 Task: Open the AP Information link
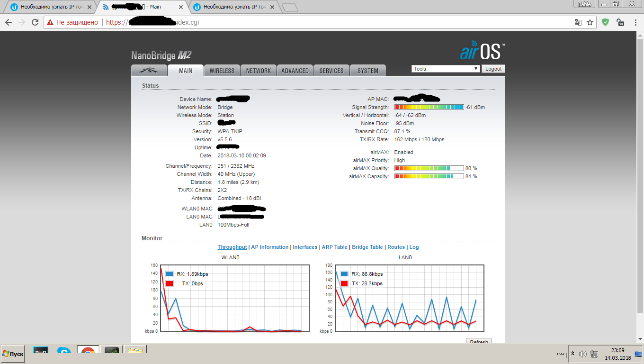click(x=269, y=247)
